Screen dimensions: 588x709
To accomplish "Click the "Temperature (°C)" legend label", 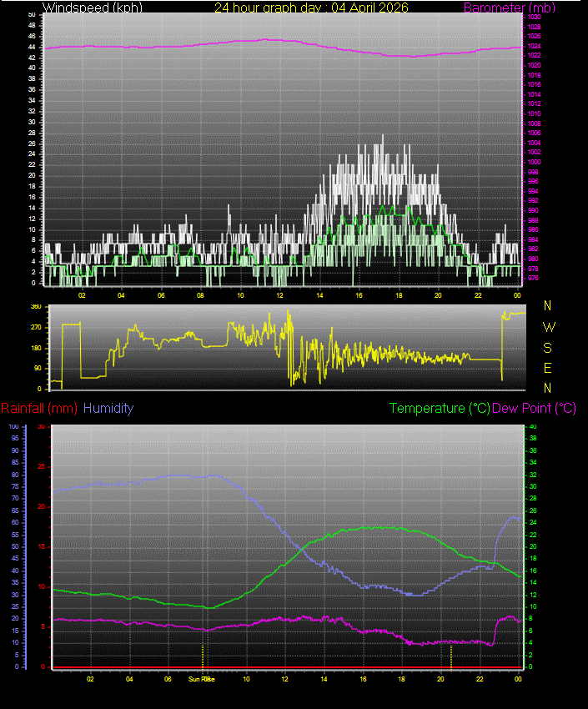I will click(x=440, y=409).
